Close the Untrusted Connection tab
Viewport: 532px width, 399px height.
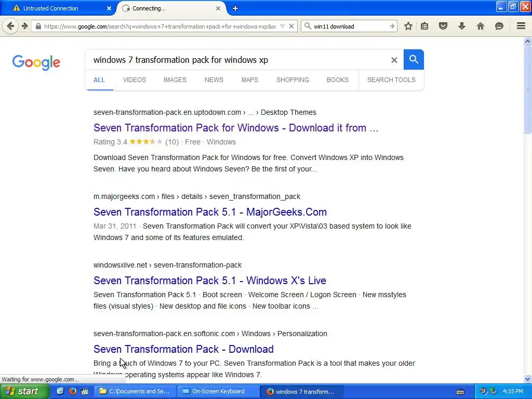click(x=109, y=8)
